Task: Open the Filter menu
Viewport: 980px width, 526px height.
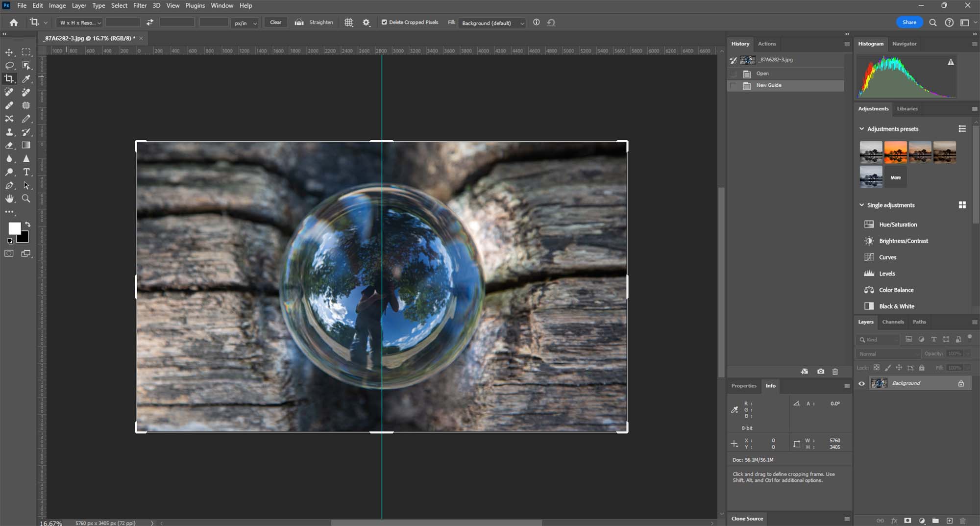Action: [x=140, y=5]
